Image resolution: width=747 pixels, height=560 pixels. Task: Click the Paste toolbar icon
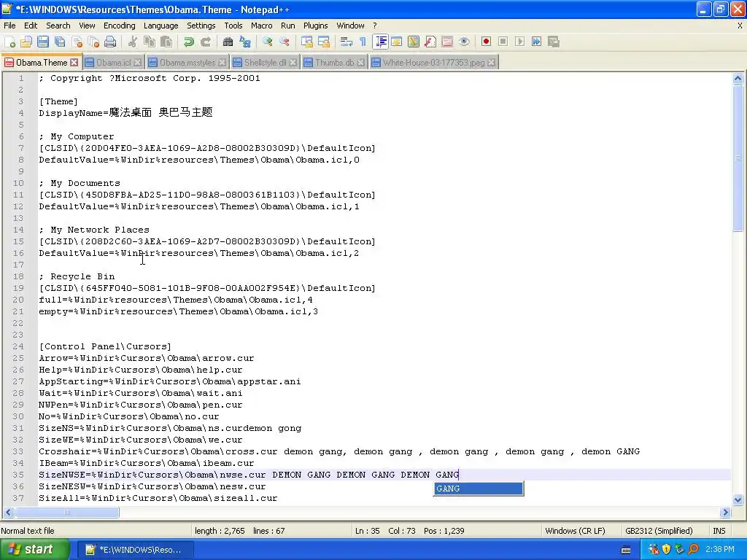(x=166, y=42)
